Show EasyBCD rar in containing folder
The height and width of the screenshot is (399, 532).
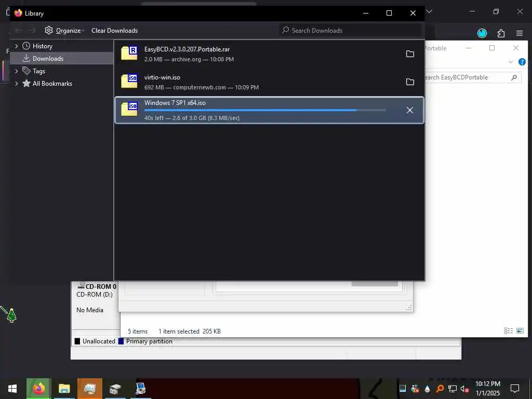point(410,54)
